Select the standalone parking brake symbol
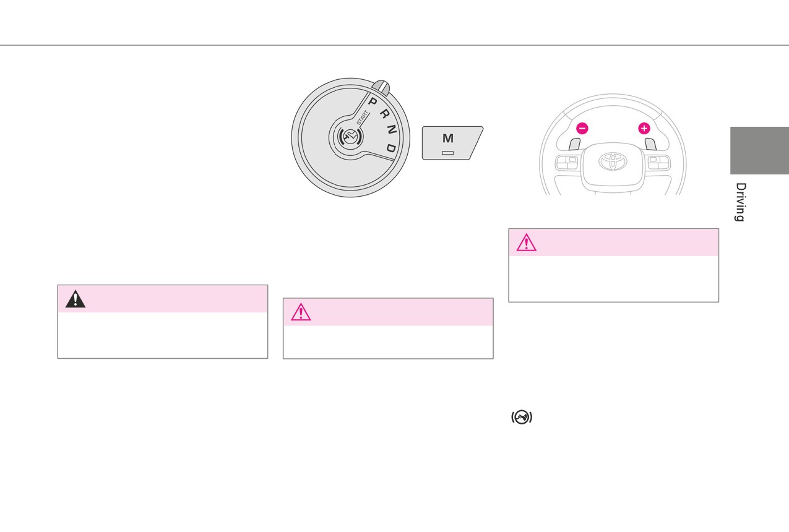The width and height of the screenshot is (789, 532). 522,418
